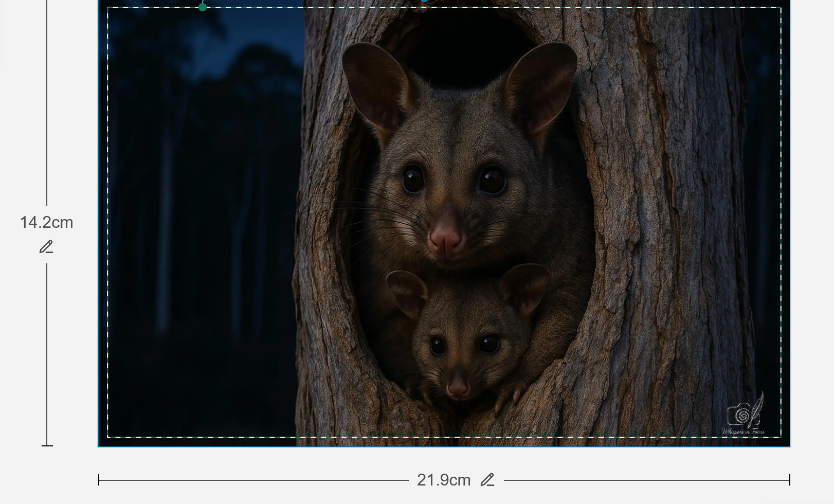
Task: Click the 'Whispers in Focus' watermark text
Action: [744, 431]
